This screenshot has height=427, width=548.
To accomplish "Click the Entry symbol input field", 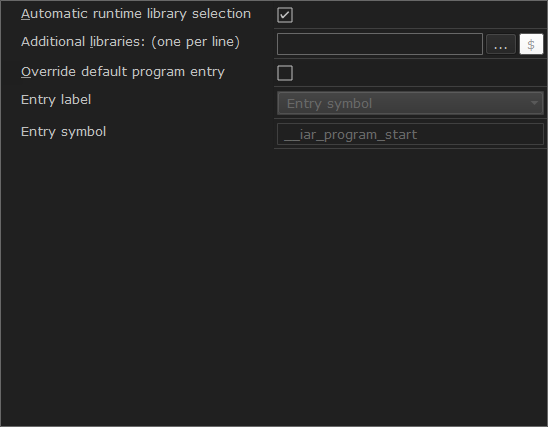I will (410, 134).
